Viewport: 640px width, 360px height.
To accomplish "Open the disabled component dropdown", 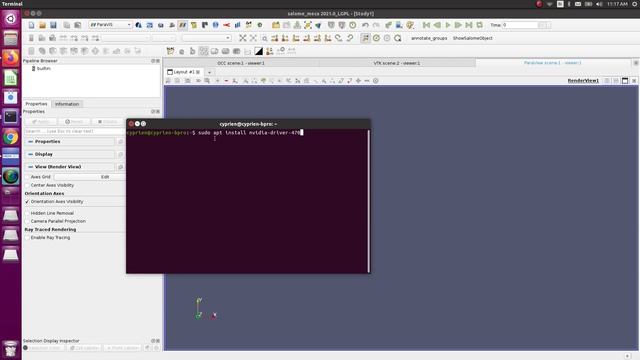I will (x=164, y=38).
